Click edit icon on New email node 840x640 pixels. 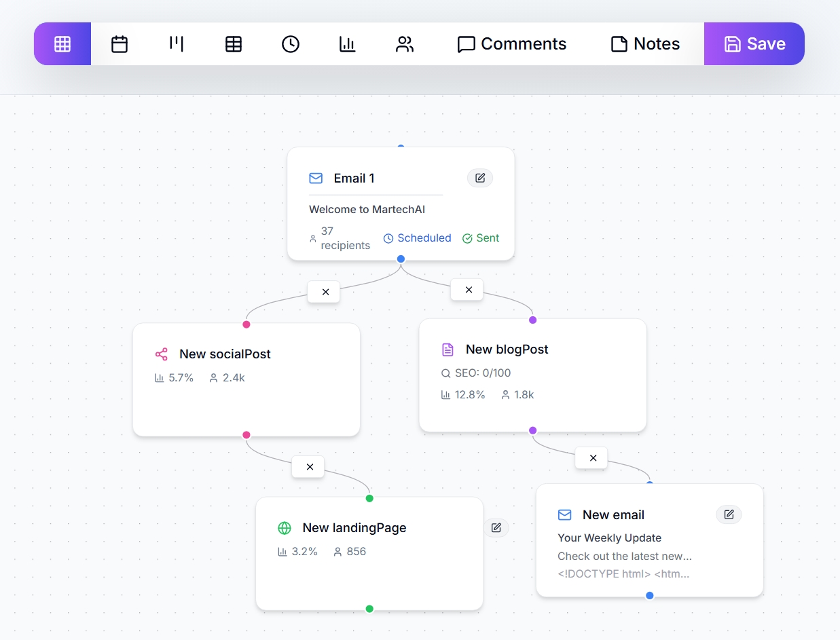(x=729, y=514)
